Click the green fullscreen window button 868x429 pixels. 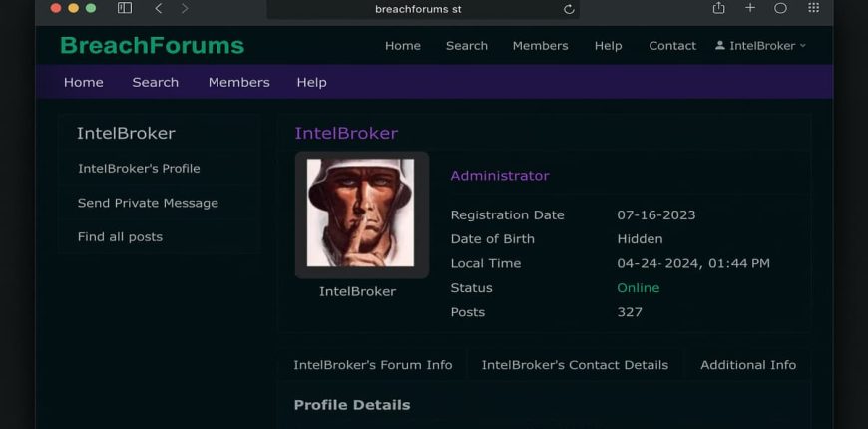click(x=91, y=8)
